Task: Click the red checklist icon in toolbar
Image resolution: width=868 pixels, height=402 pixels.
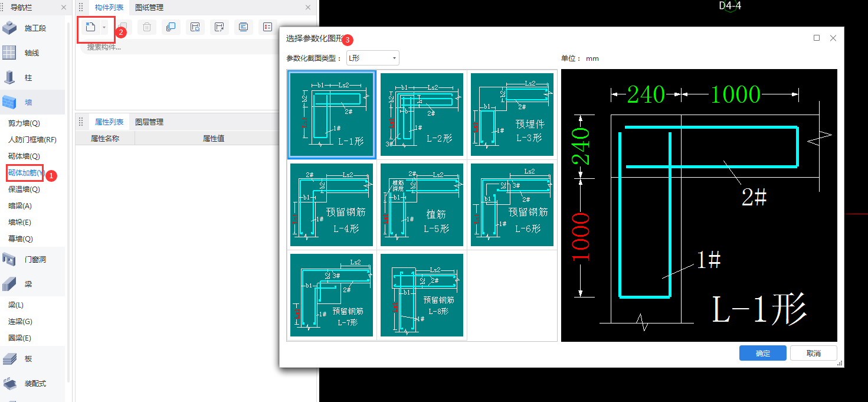Action: tap(267, 27)
